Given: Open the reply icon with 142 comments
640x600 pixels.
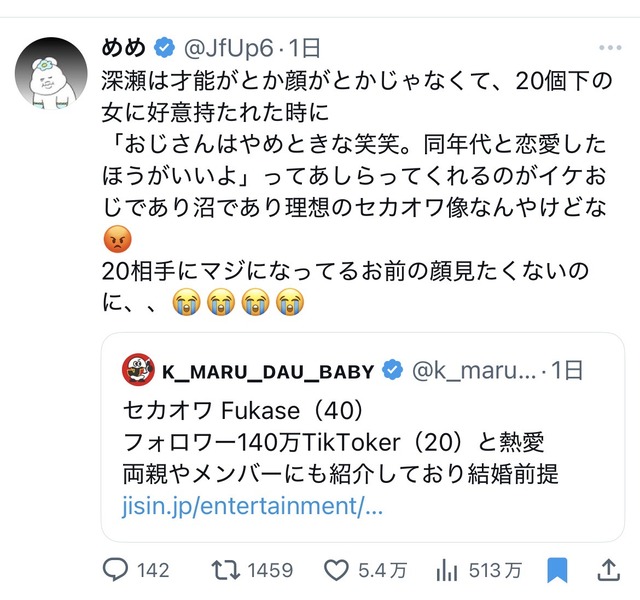Looking at the screenshot, I should click(x=116, y=570).
